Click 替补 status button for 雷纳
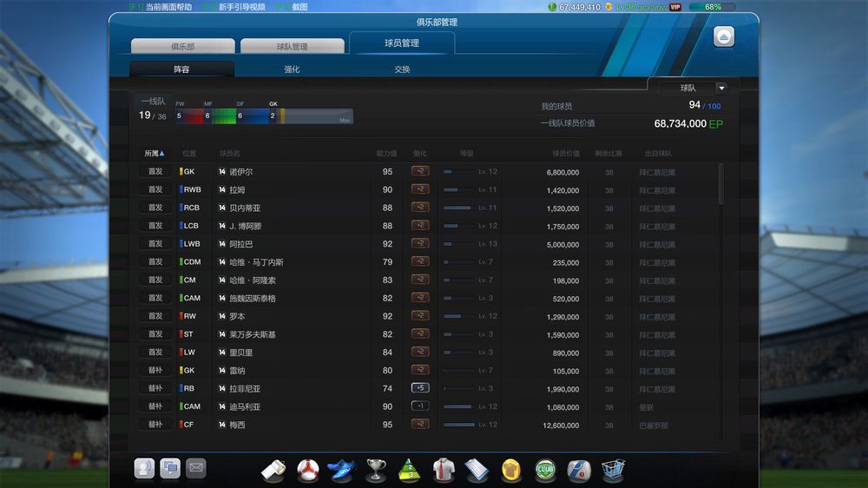Screen dimensions: 868x488 point(155,370)
